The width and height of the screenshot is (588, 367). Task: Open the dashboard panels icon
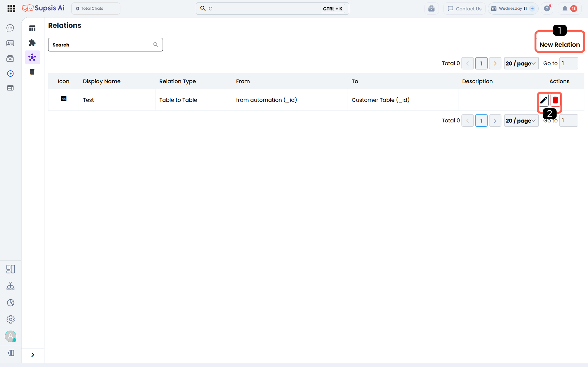pyautogui.click(x=10, y=269)
